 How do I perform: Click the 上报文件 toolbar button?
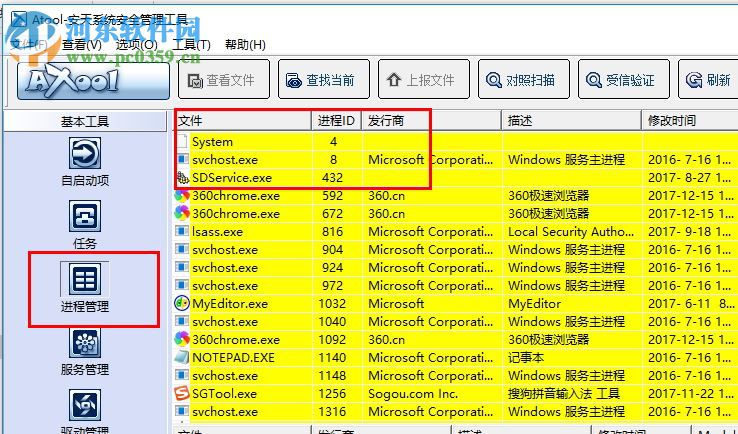click(x=424, y=79)
